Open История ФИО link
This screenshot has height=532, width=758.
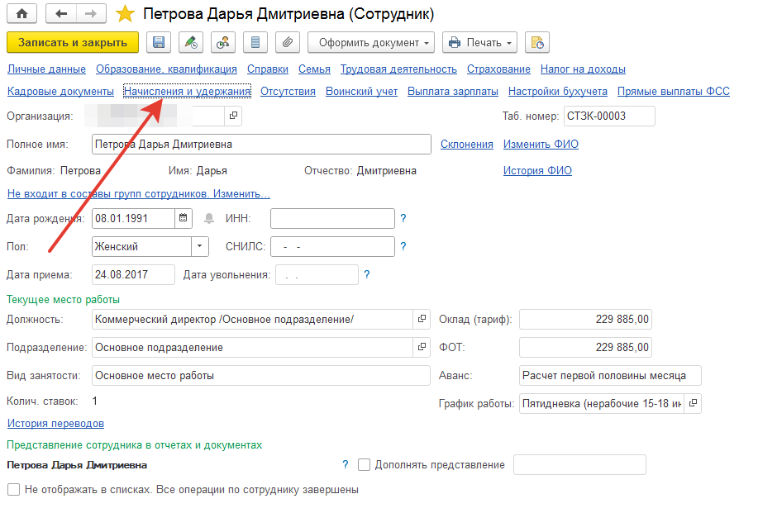tap(537, 170)
